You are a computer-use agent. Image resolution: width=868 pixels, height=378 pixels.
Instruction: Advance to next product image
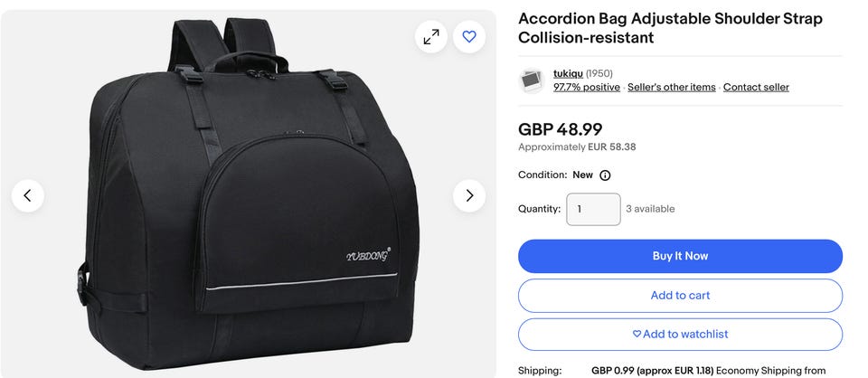pyautogui.click(x=469, y=195)
